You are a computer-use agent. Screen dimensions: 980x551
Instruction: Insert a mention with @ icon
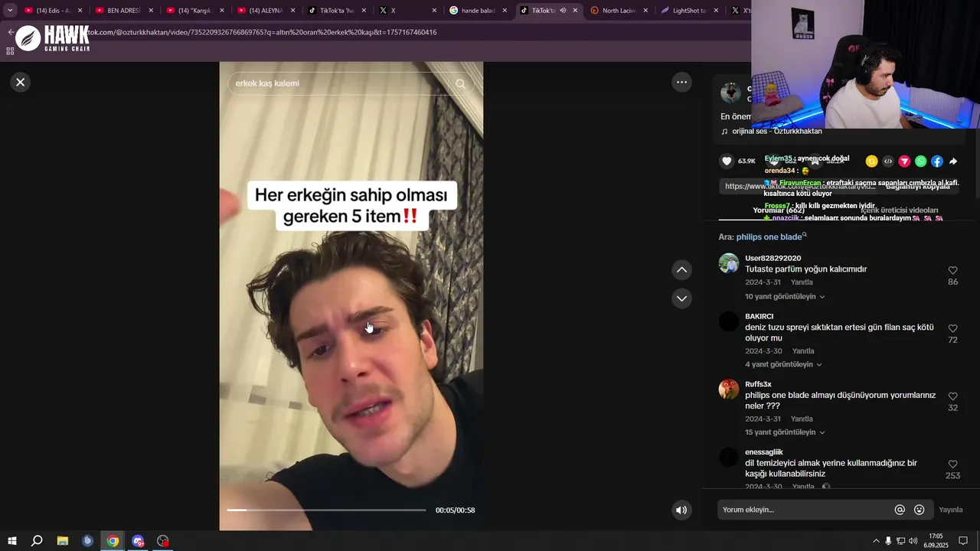coord(900,510)
